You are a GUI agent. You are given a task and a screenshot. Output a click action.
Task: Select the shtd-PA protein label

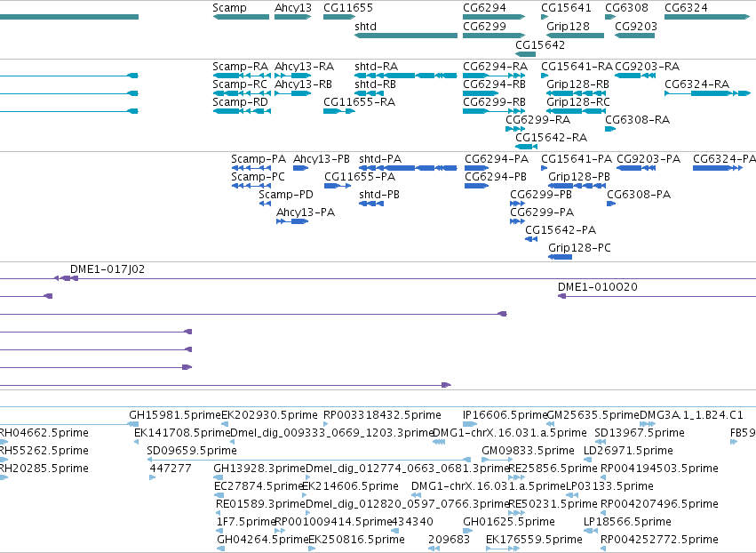tap(380, 159)
